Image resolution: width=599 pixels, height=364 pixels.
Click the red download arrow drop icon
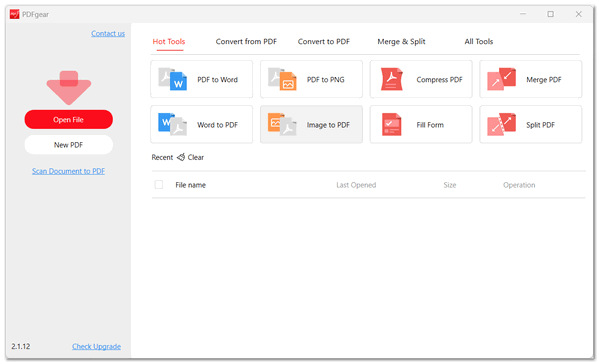pos(69,87)
